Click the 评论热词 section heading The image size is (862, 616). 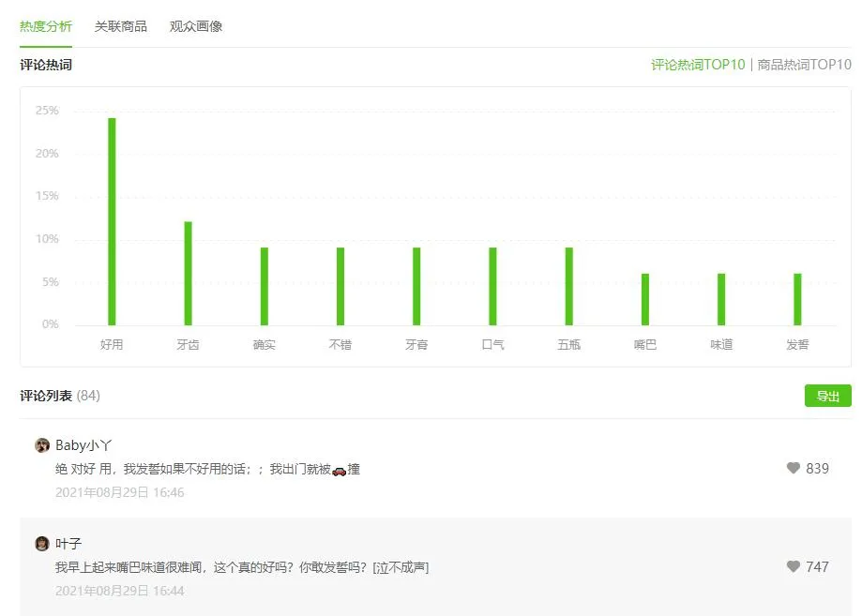click(x=45, y=65)
